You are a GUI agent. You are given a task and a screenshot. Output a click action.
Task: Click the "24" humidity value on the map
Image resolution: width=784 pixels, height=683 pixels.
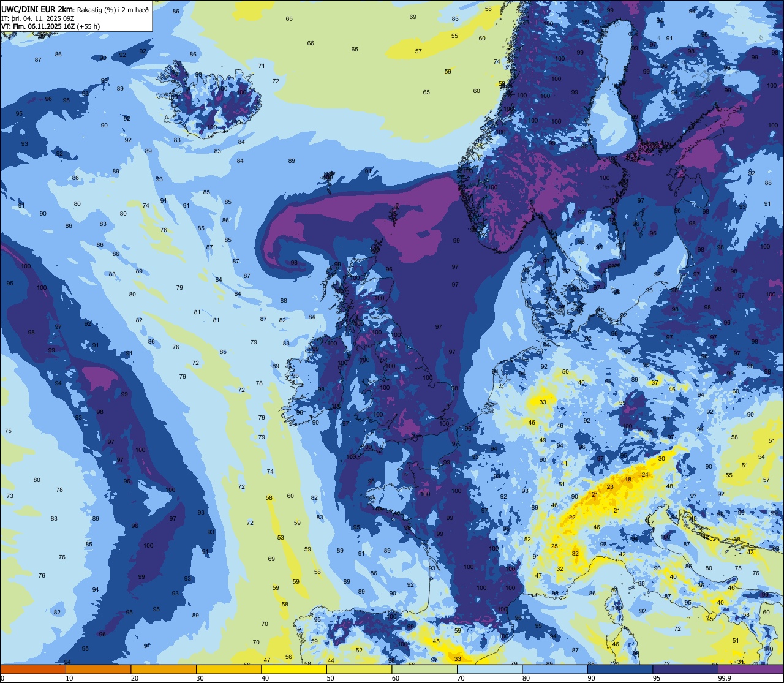coord(644,475)
